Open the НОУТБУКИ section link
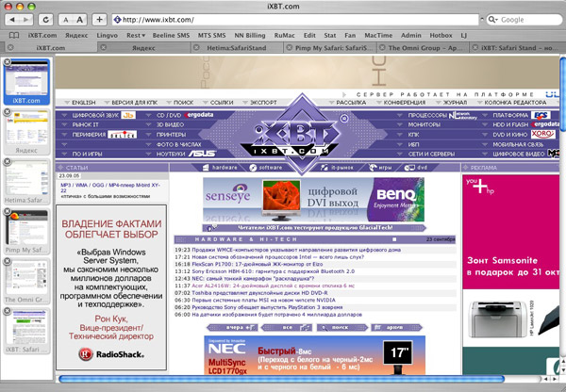 (170, 154)
